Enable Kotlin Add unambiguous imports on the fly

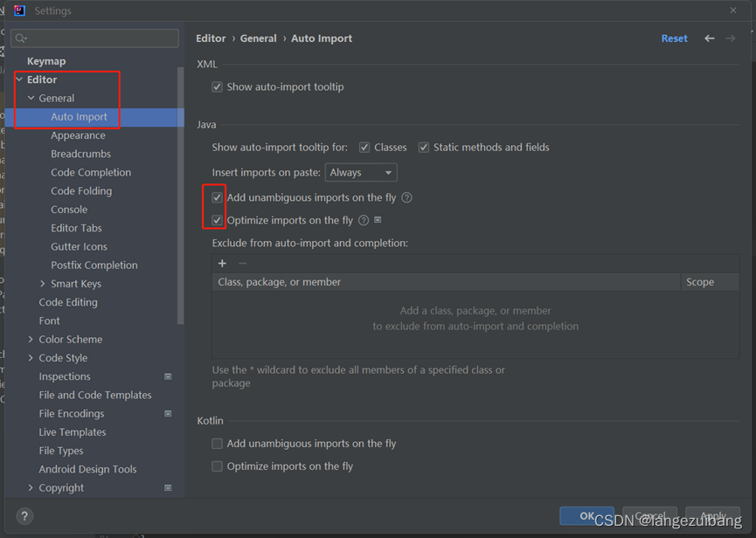217,444
